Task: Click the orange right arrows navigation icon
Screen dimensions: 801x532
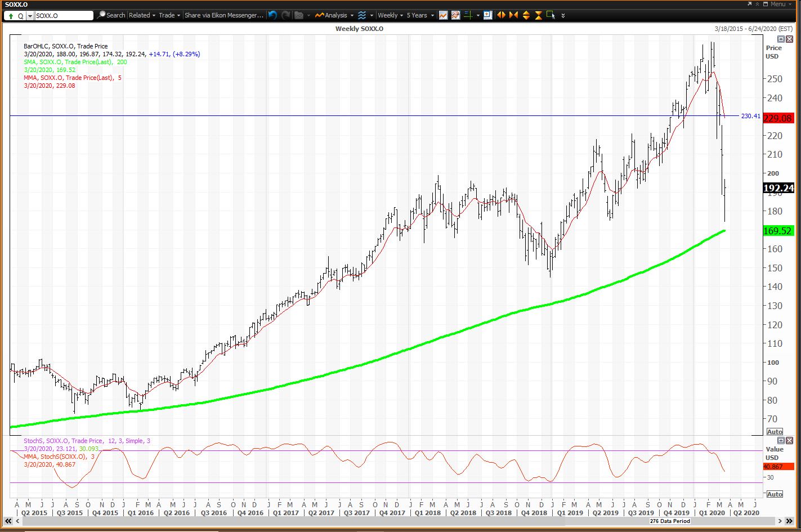Action: tap(513, 15)
